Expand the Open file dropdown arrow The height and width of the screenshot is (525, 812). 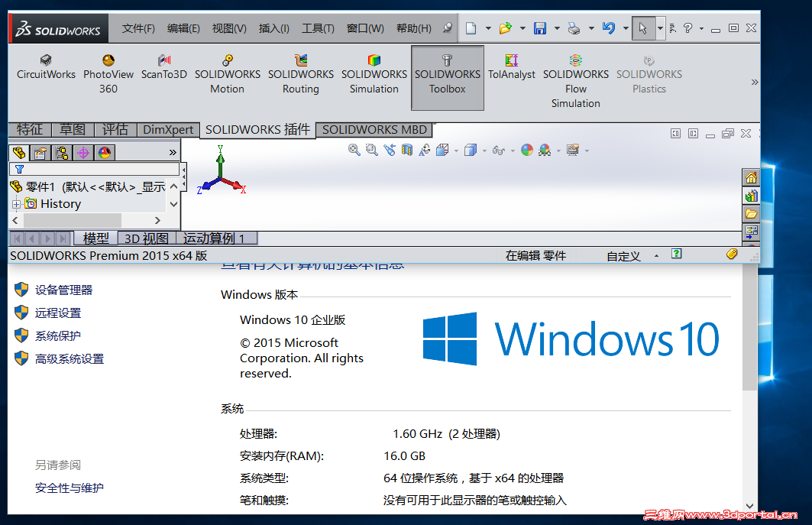522,28
